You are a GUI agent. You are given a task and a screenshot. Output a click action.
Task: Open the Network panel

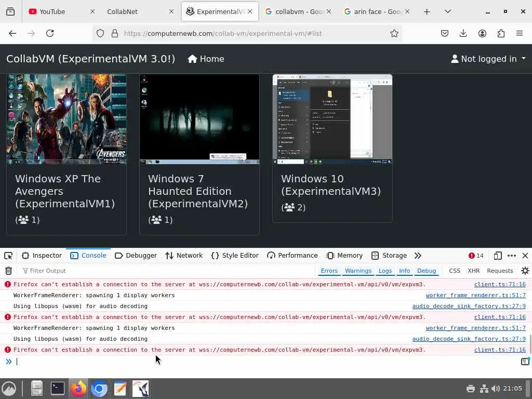[184, 256]
